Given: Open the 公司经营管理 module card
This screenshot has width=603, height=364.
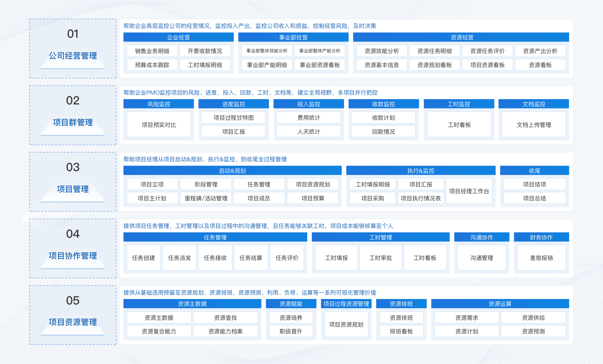Looking at the screenshot, I should coord(73,49).
